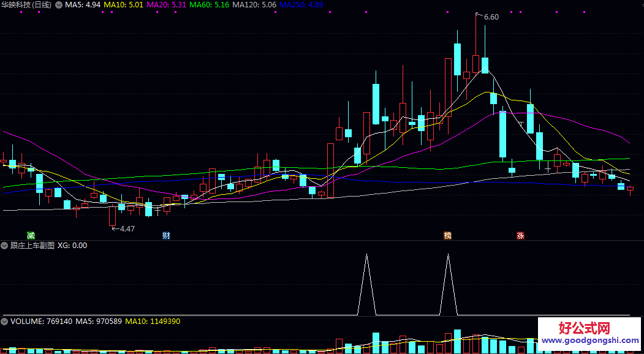644x354 pixels.
Task: Select the MA5 moving average label
Action: [83, 5]
